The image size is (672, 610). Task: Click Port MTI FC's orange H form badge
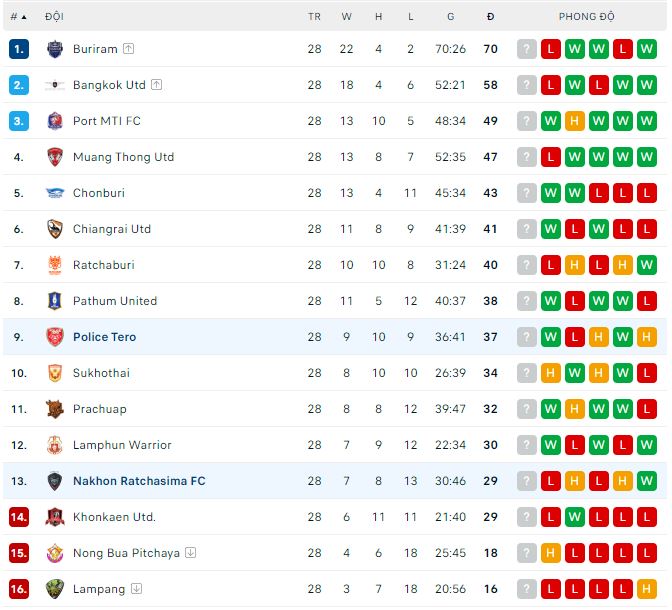click(x=574, y=121)
